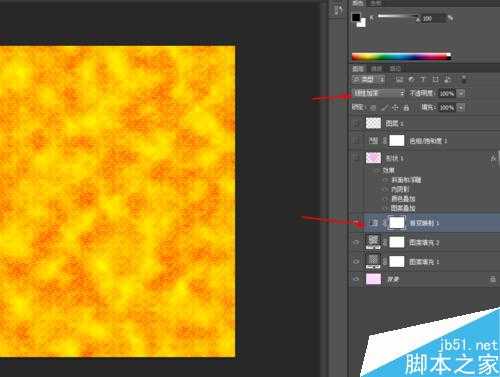Screen dimensions: 500x377
Task: Click the K grayscale slider track
Action: click(x=398, y=16)
